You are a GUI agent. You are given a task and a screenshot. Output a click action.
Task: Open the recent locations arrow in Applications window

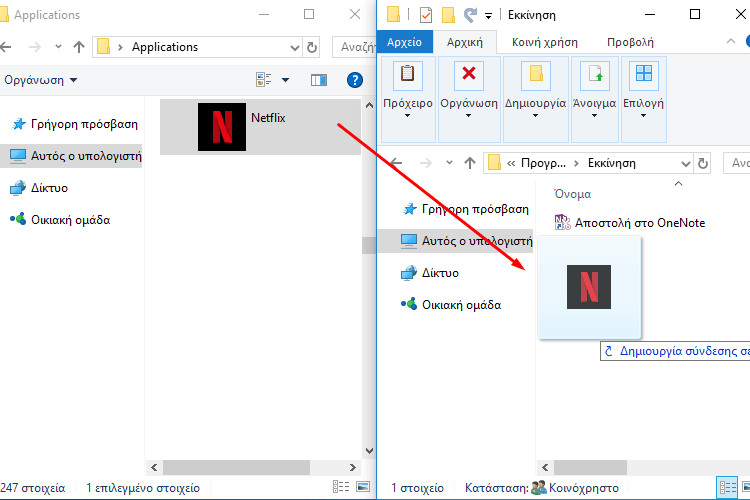coord(58,47)
